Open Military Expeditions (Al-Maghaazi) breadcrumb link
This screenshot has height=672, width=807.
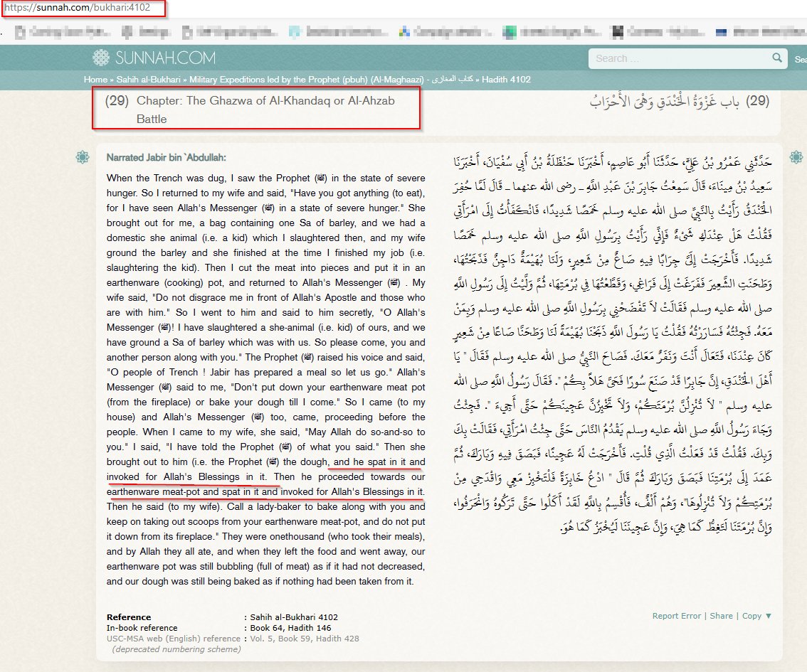(x=331, y=80)
